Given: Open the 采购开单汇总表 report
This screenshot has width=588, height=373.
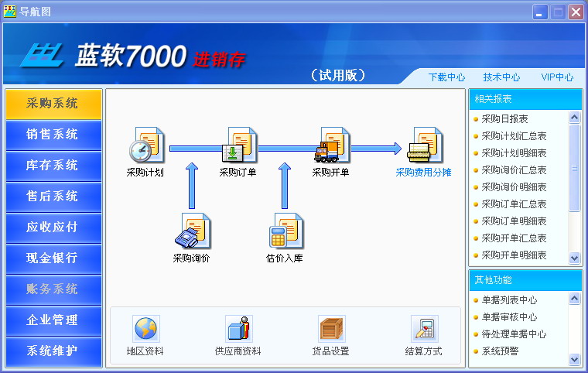Looking at the screenshot, I should (x=514, y=238).
